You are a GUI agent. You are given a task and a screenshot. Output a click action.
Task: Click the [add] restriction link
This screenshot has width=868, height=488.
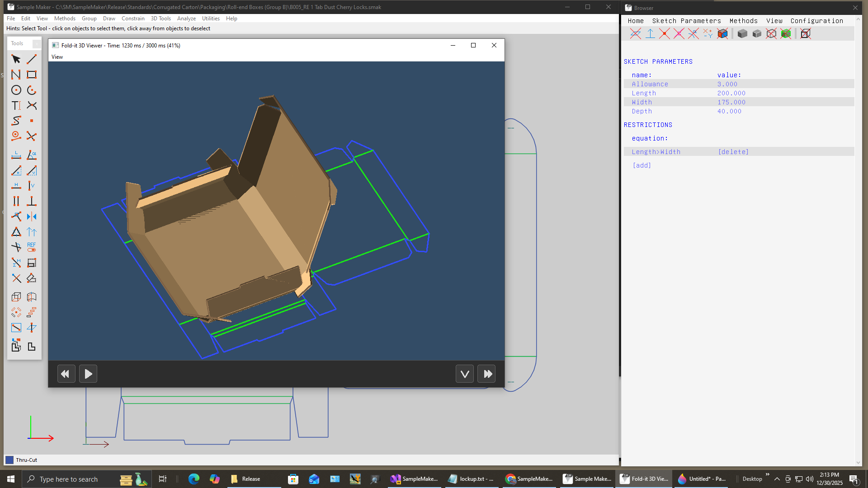click(x=642, y=165)
